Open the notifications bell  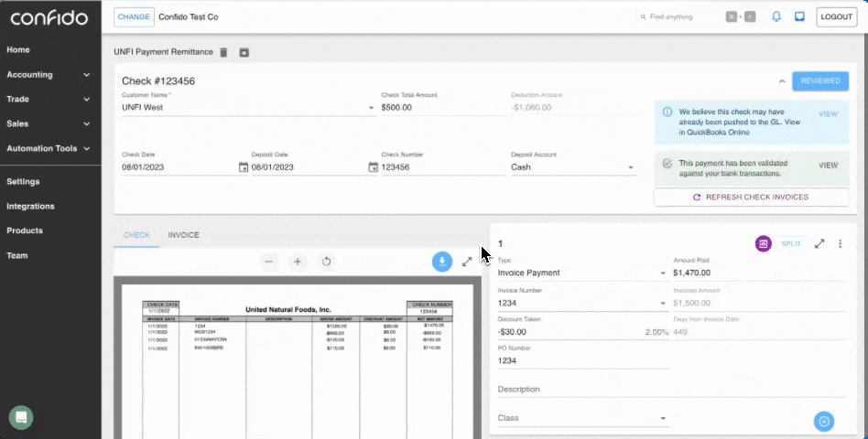coord(776,16)
